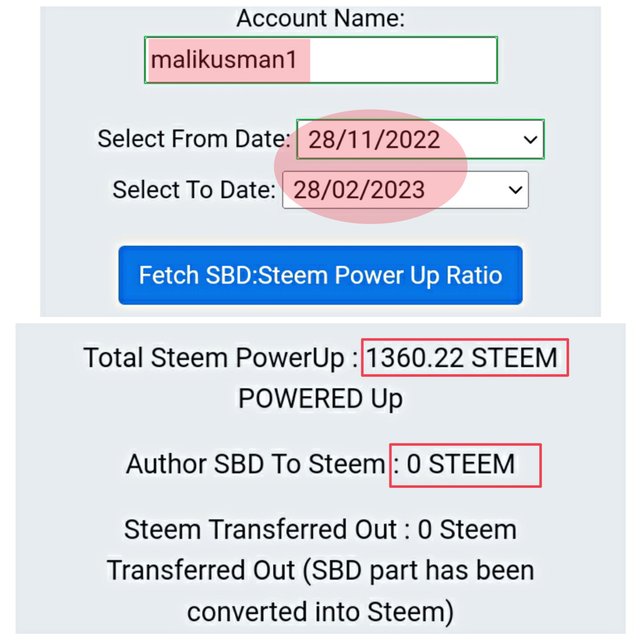Click the Author SBD To Steem label
The height and width of the screenshot is (640, 640).
[255, 464]
